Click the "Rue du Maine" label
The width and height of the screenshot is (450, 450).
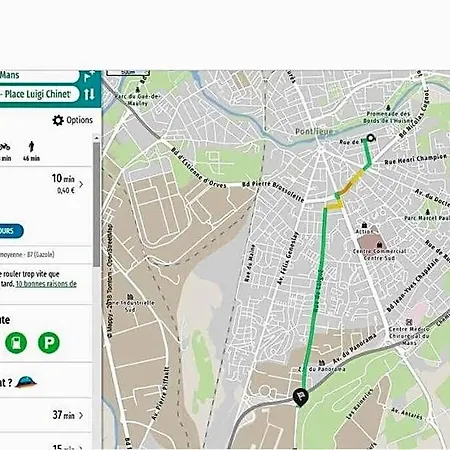[250, 263]
